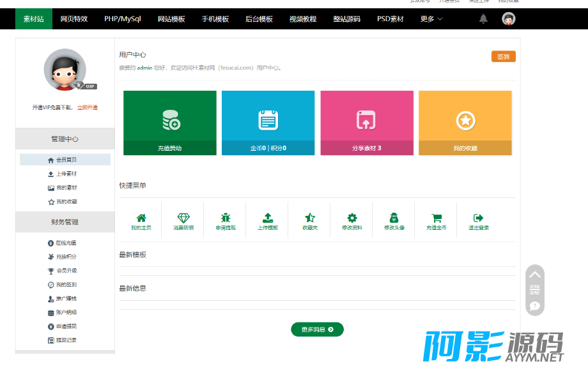This screenshot has height=373, width=588.
Task: Select PSD素材 in the navigation bar
Action: pyautogui.click(x=391, y=19)
